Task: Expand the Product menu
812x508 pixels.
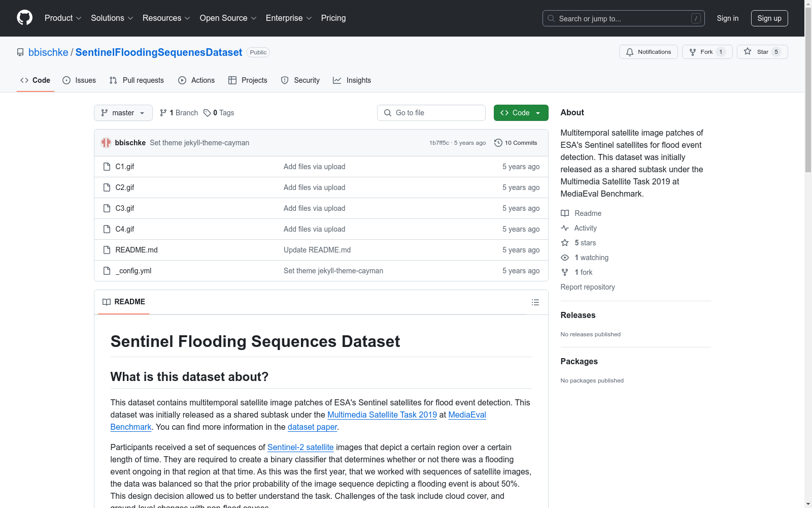Action: [x=63, y=18]
